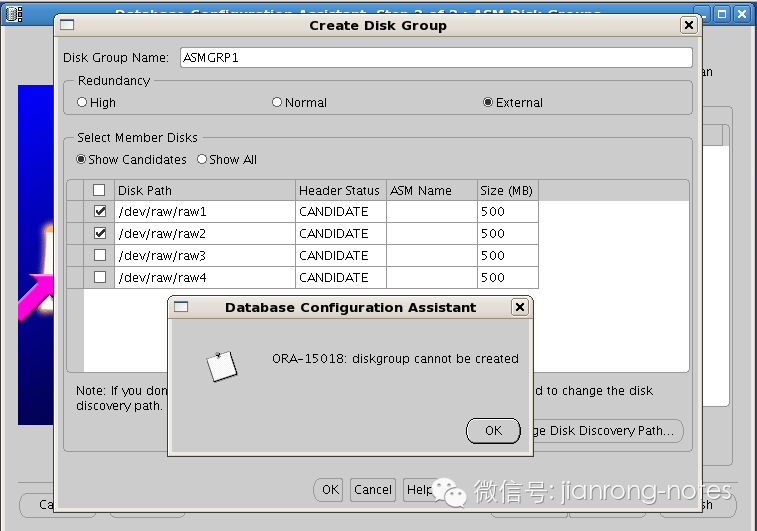Uncheck the /dev/raw/raw1 disk checkbox

coord(100,211)
